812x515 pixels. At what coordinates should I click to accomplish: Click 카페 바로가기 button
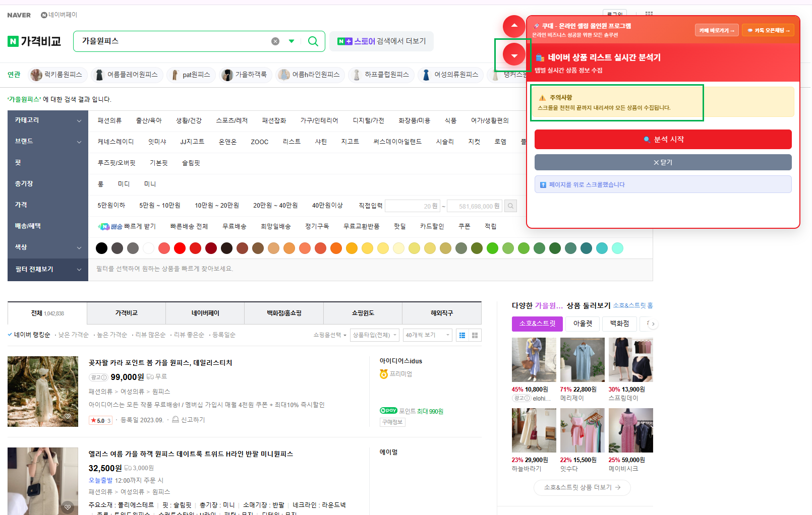tap(717, 30)
